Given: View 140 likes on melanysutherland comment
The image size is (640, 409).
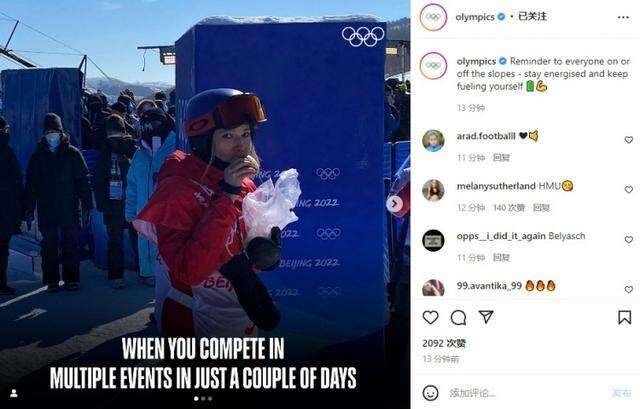Looking at the screenshot, I should click(x=508, y=208).
